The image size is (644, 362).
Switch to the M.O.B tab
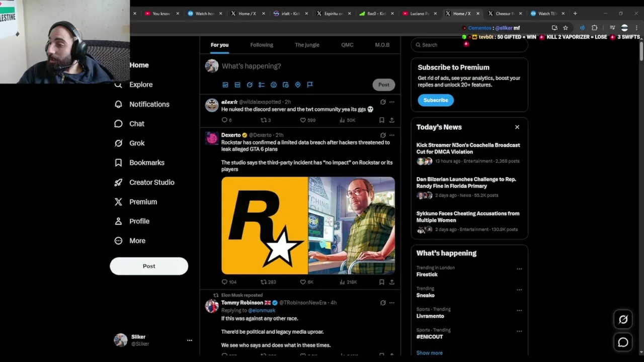point(382,45)
